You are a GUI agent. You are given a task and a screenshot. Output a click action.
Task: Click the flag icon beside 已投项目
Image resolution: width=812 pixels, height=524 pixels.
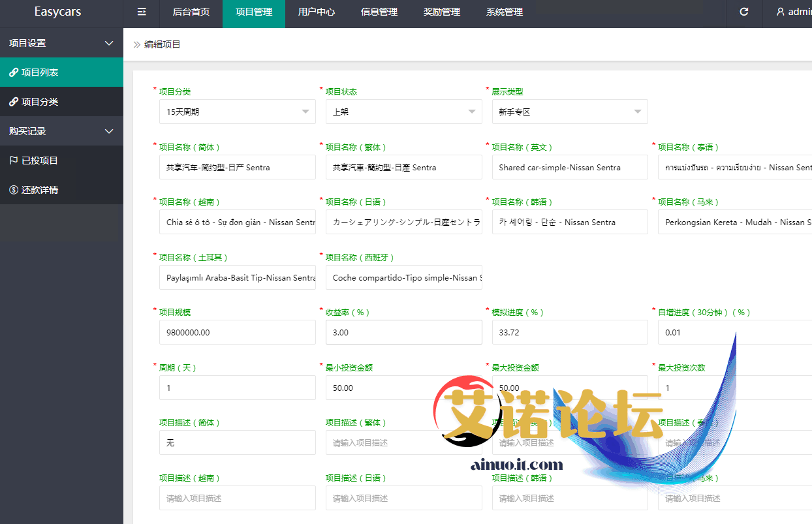[14, 161]
